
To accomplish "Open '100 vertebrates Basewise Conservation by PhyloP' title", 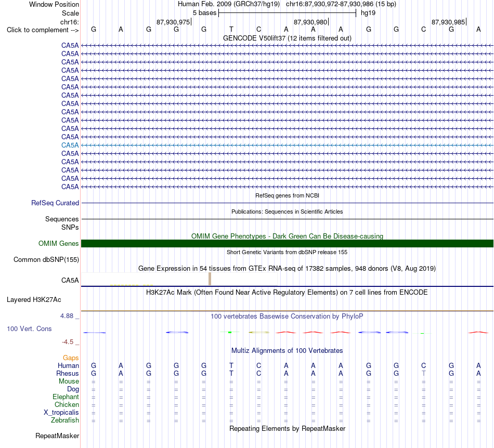I will [x=287, y=317].
